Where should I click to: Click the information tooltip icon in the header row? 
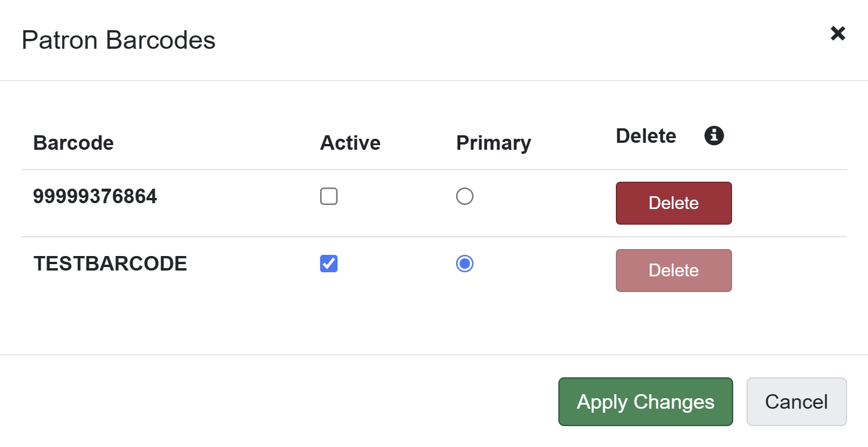[714, 135]
